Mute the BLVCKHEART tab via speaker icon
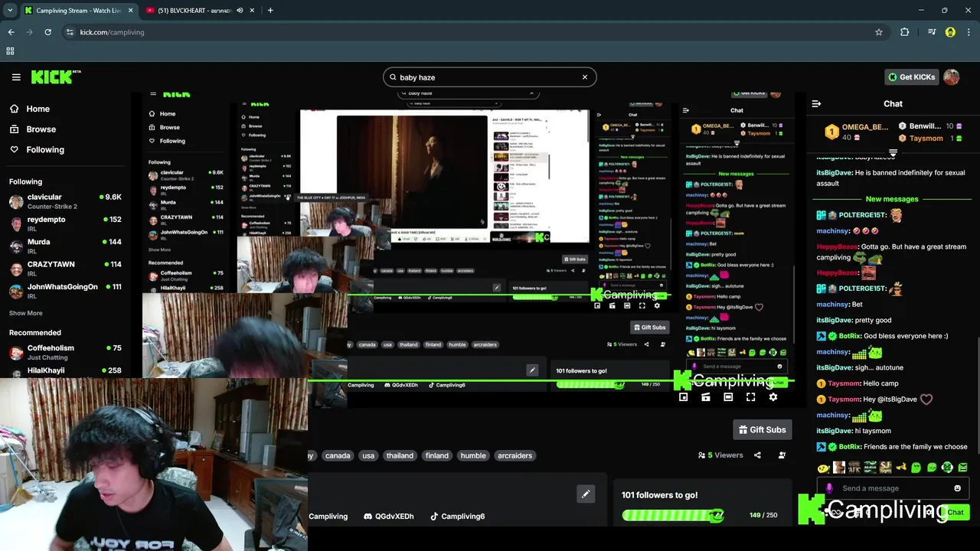Screen dimensions: 980x551 [x=240, y=11]
